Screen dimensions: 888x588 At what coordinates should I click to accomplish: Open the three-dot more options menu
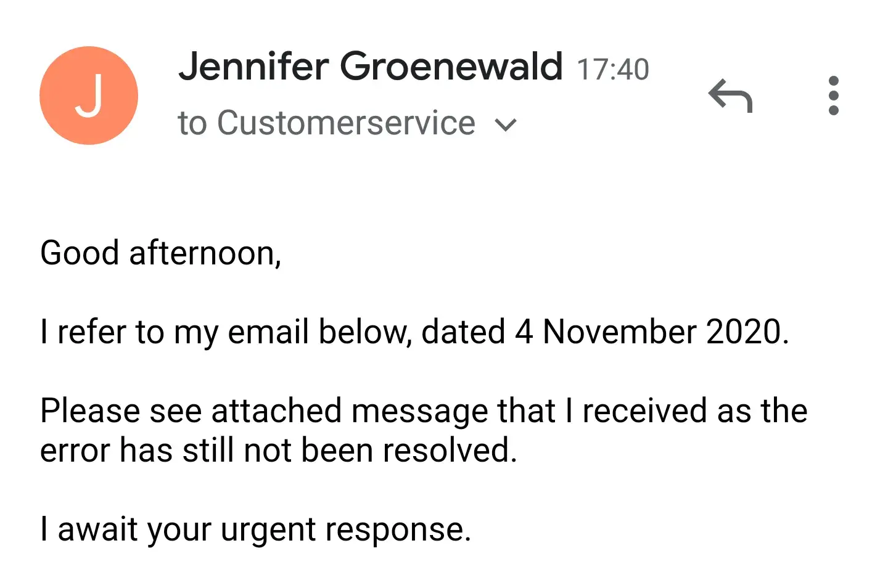tap(833, 96)
